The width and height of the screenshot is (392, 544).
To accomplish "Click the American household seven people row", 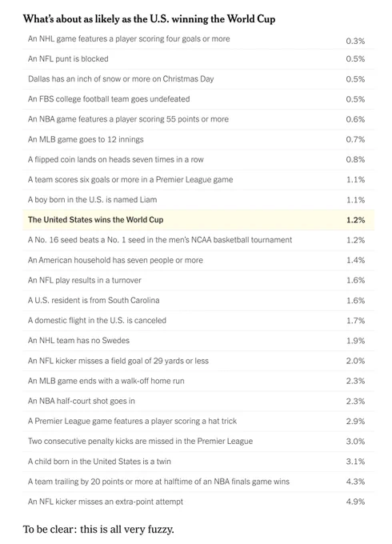I will [x=198, y=260].
